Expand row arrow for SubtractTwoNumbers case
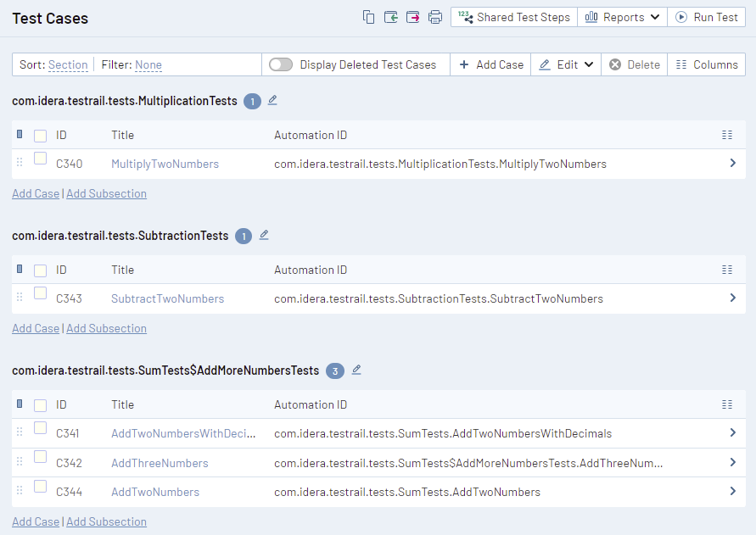756x535 pixels. [732, 298]
